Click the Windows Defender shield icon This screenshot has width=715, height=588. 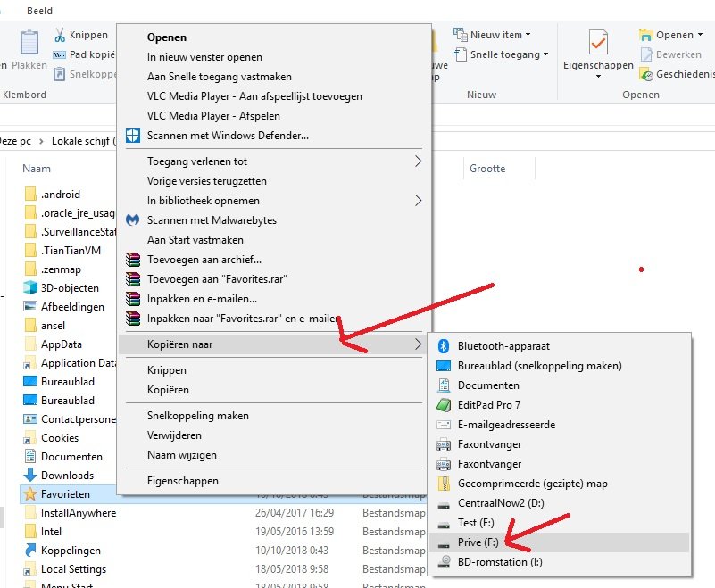(133, 136)
